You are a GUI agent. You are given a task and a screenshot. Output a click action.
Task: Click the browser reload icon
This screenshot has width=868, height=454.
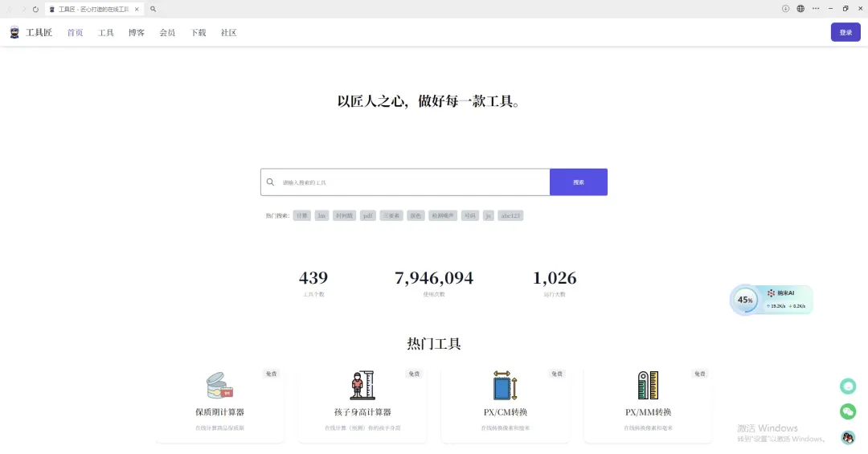[x=35, y=9]
